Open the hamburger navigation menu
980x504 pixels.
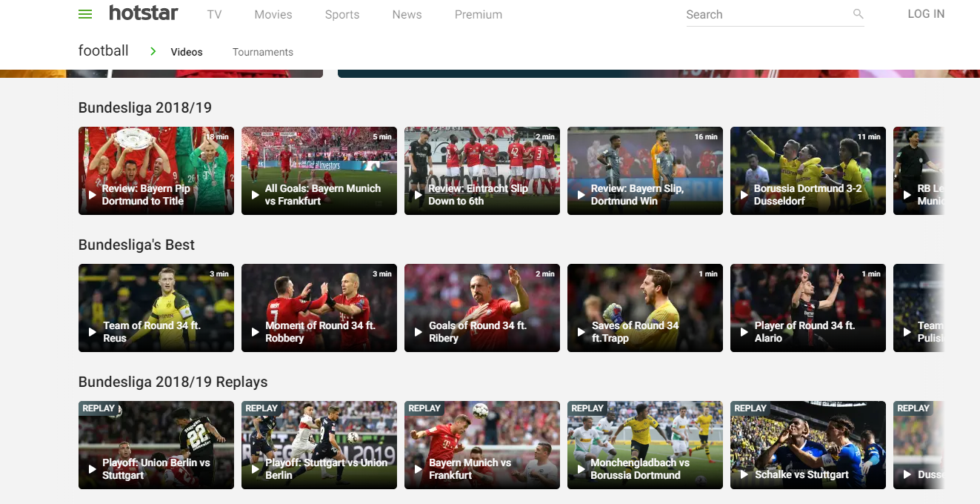coord(84,13)
